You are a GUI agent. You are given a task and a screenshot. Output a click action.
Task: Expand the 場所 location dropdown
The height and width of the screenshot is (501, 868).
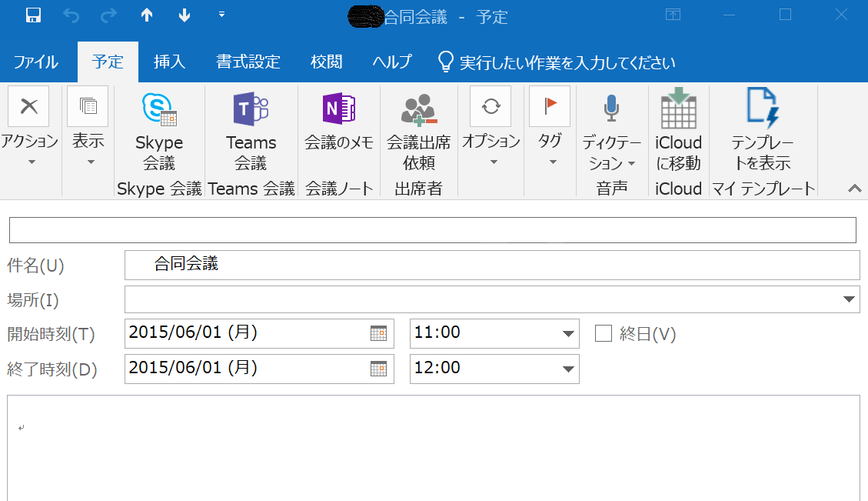849,299
